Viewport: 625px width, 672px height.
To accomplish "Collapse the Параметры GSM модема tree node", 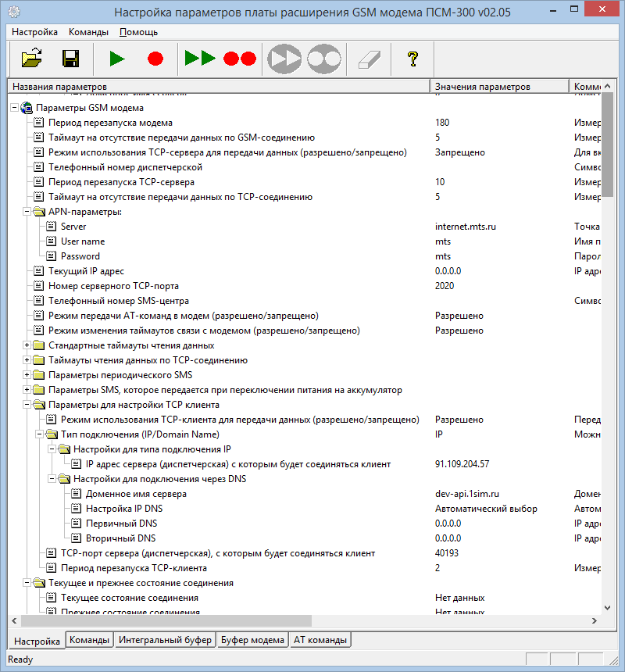I will click(14, 108).
